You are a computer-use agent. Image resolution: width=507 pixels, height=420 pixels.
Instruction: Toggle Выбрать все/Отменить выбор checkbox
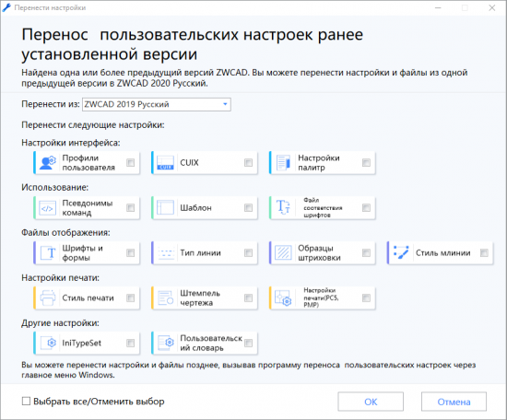pos(26,402)
